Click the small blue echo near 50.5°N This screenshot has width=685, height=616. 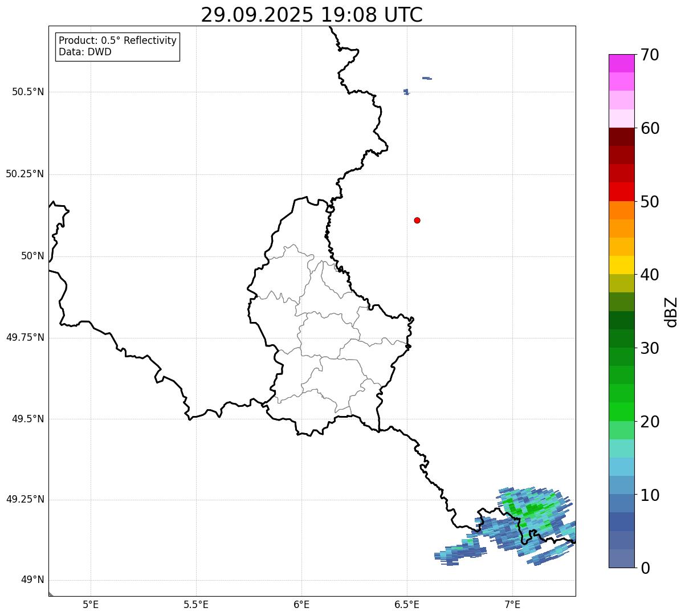point(406,92)
